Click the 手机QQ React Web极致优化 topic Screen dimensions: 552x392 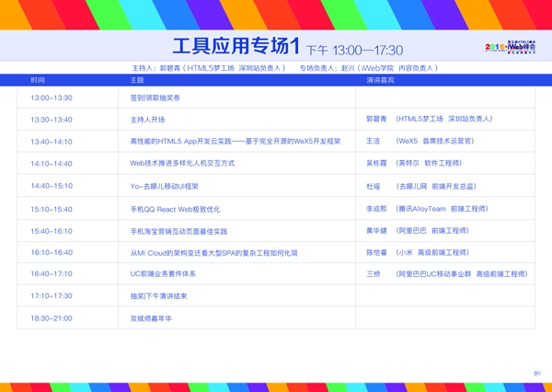tap(176, 210)
